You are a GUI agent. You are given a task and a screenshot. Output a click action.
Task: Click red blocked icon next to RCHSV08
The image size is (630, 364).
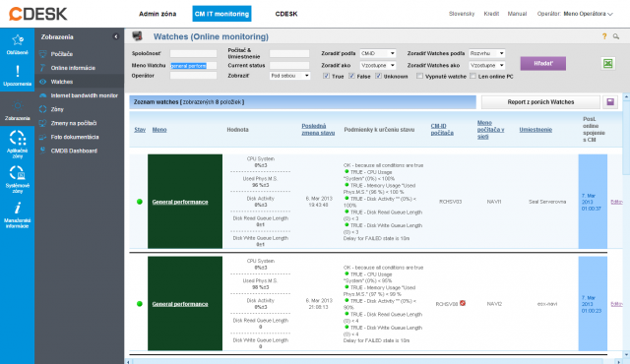[463, 303]
